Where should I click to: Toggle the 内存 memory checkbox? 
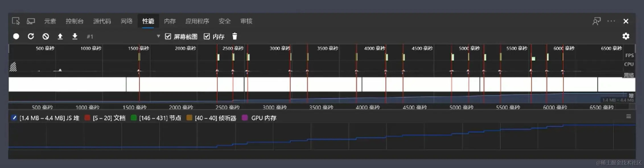[207, 36]
